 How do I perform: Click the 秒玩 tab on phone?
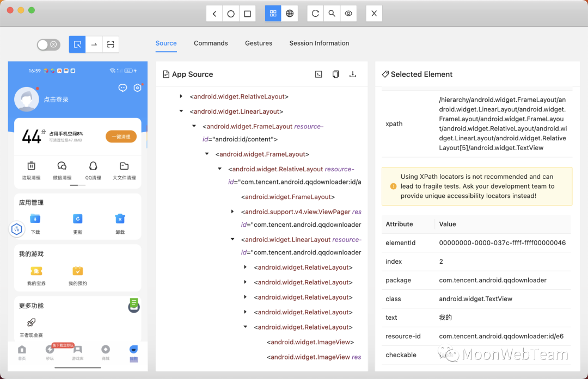[50, 352]
